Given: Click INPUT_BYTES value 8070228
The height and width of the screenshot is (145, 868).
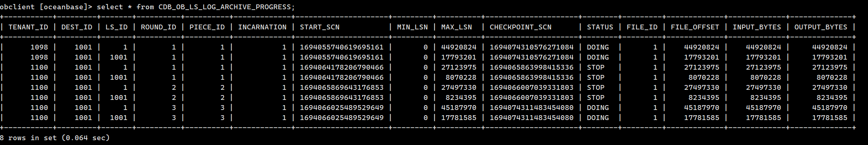Looking at the screenshot, I should pyautogui.click(x=766, y=77).
